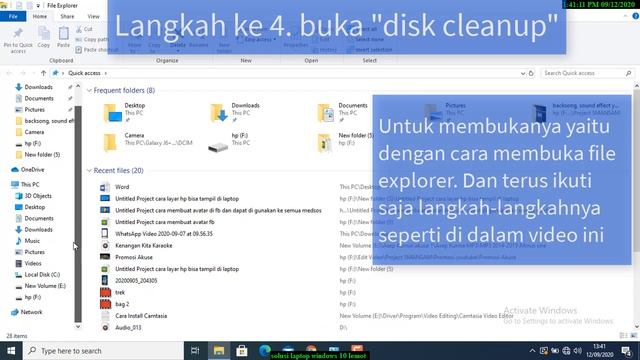The image size is (640, 360).
Task: Select Promosi Akuse file
Action: click(134, 258)
